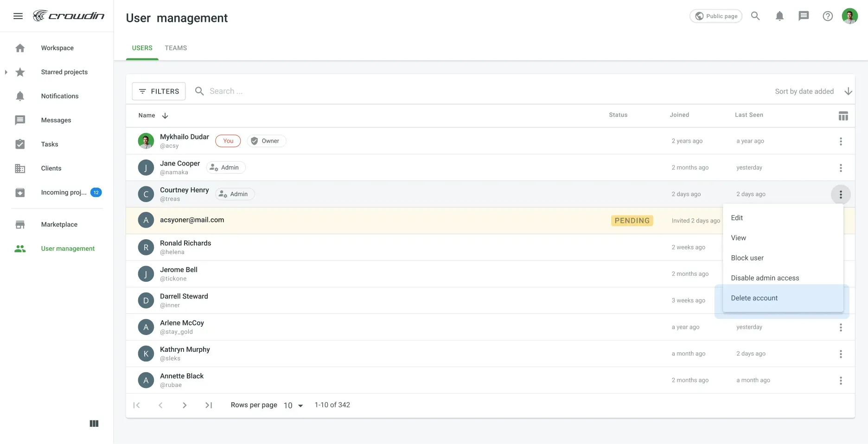The height and width of the screenshot is (444, 868).
Task: Click the Marketplace store icon in sidebar
Action: tap(20, 224)
